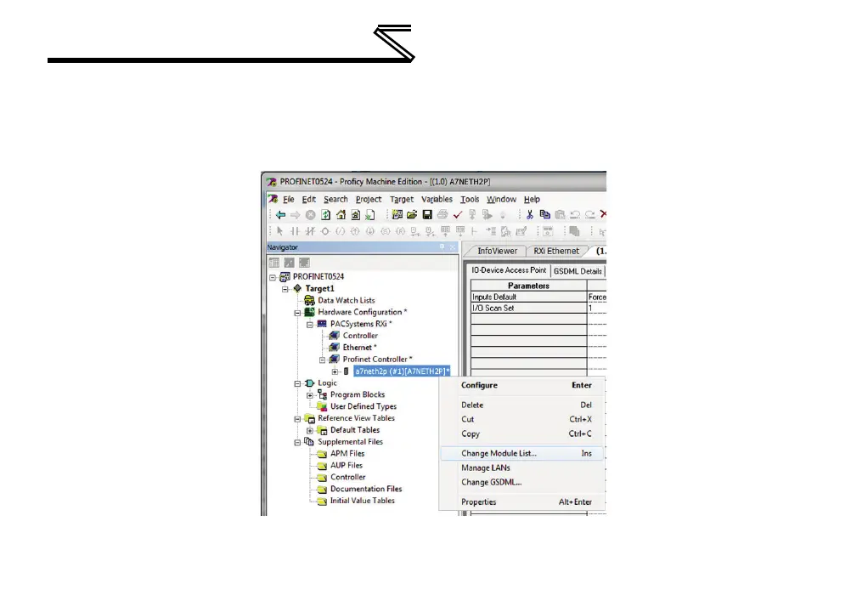Image resolution: width=868 pixels, height=612 pixels.
Task: Expand the Default Tables node
Action: point(310,430)
